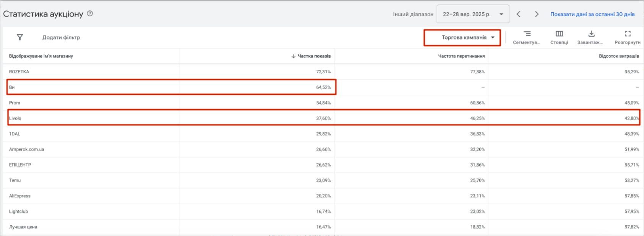Sort by Відсоток виграшів column header
Screen dimensions: 644x236
(x=619, y=56)
